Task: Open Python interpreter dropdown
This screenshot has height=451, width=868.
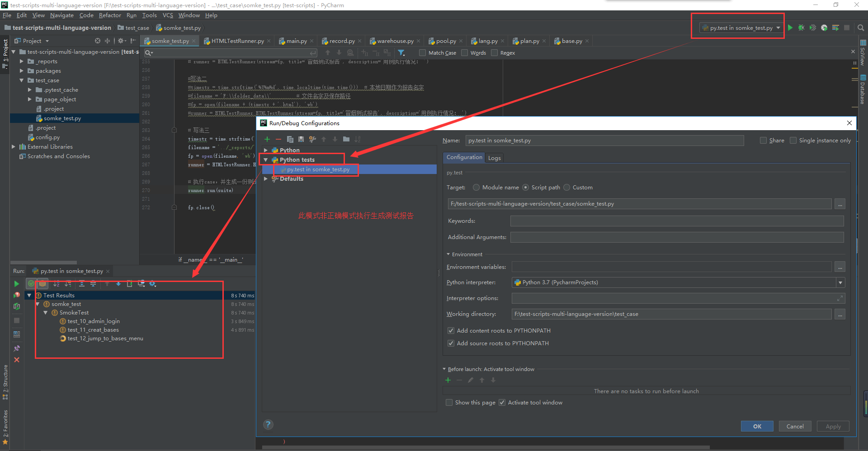Action: (840, 282)
